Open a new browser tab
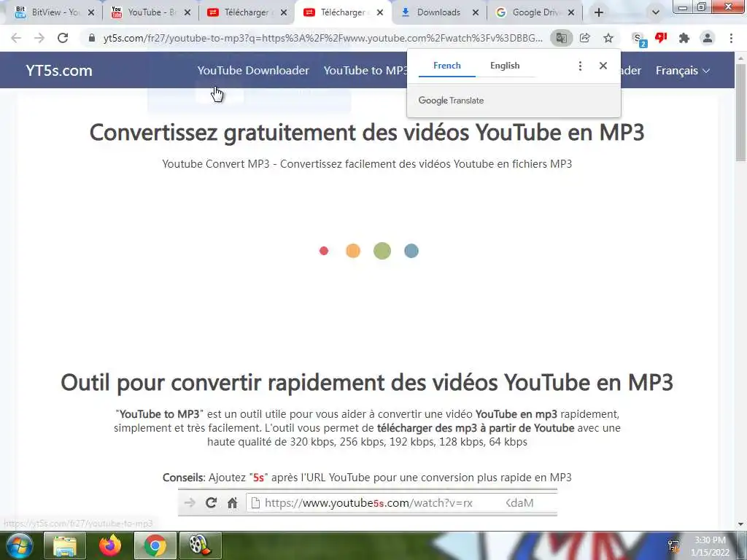This screenshot has height=560, width=747. [x=599, y=12]
